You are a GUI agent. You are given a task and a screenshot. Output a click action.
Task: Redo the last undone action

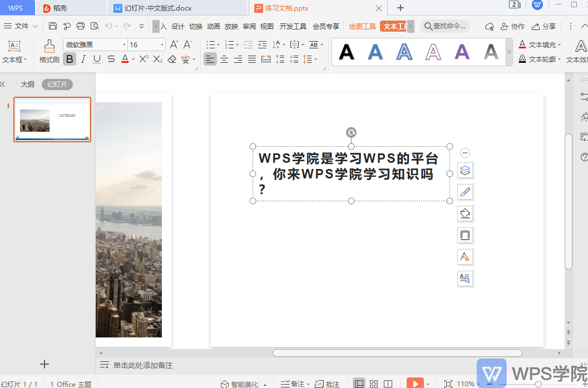click(127, 26)
